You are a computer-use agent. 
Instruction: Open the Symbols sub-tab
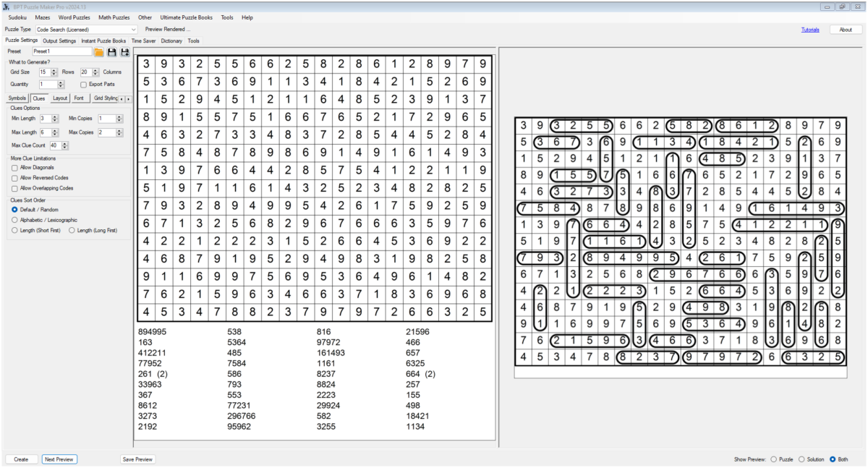pos(17,98)
